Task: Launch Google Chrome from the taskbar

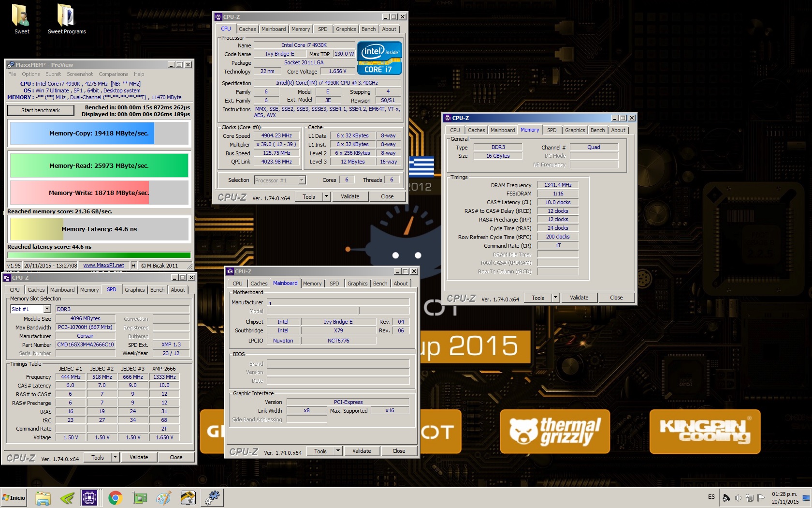Action: 115,498
